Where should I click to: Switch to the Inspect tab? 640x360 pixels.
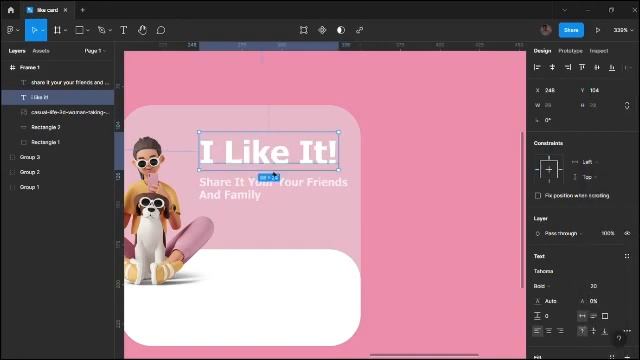click(599, 51)
